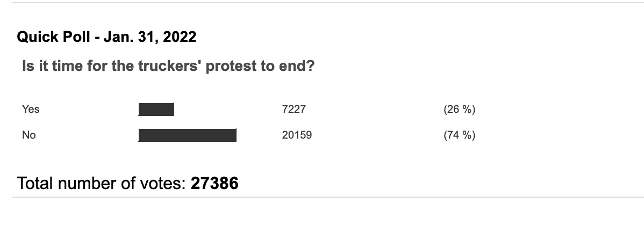Click the right end of the No results bar
The height and width of the screenshot is (231, 644).
click(x=234, y=135)
